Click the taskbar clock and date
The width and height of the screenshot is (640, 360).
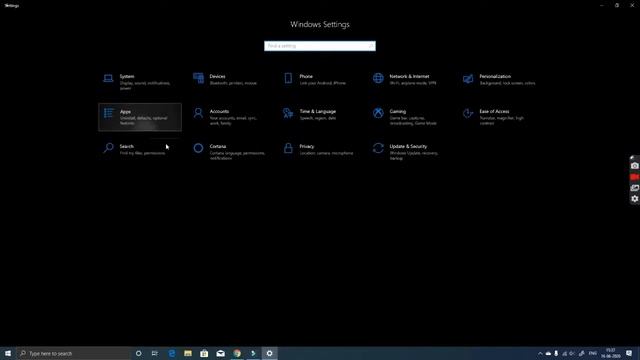click(611, 353)
